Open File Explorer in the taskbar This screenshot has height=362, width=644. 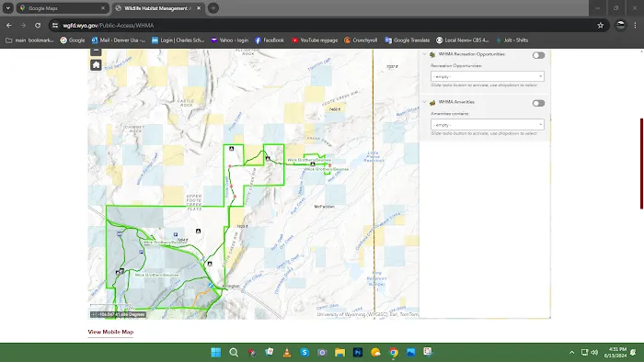tap(339, 352)
